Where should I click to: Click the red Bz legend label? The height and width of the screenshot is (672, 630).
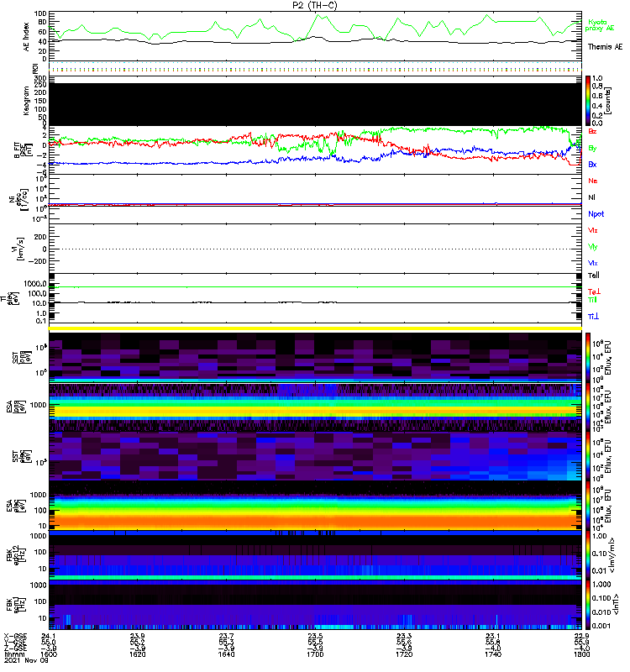592,131
